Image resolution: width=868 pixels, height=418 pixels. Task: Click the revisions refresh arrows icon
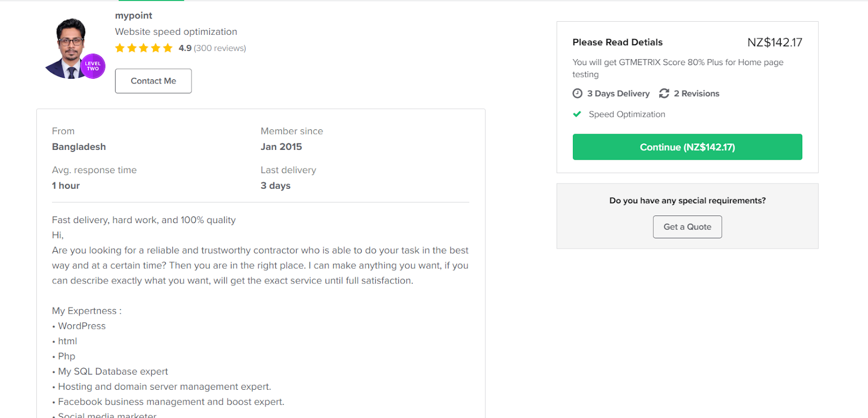664,93
